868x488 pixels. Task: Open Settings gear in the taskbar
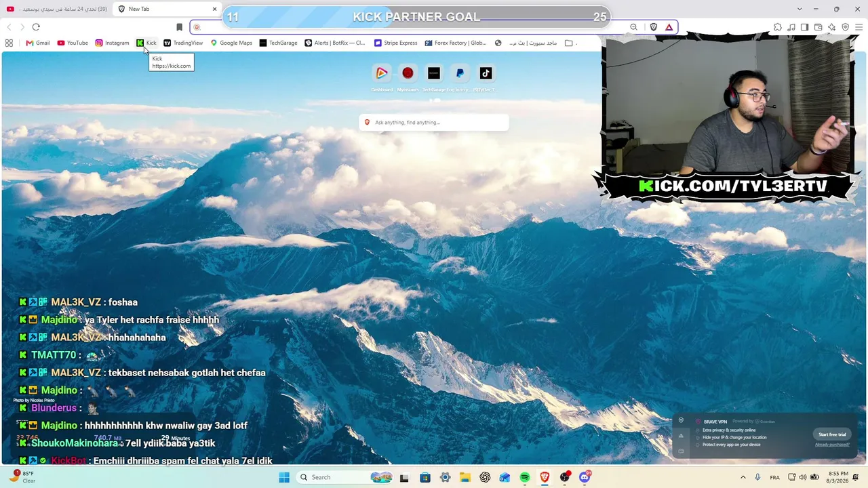[445, 477]
